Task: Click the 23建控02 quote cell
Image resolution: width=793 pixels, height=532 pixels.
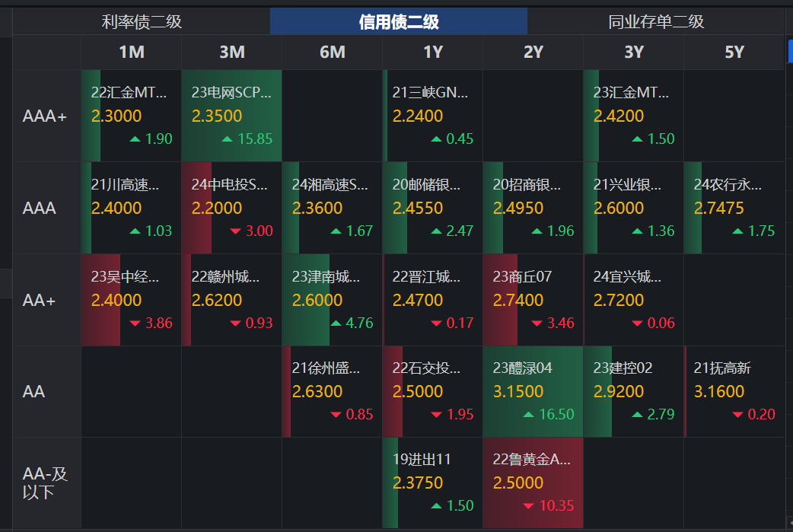Action: [x=633, y=391]
